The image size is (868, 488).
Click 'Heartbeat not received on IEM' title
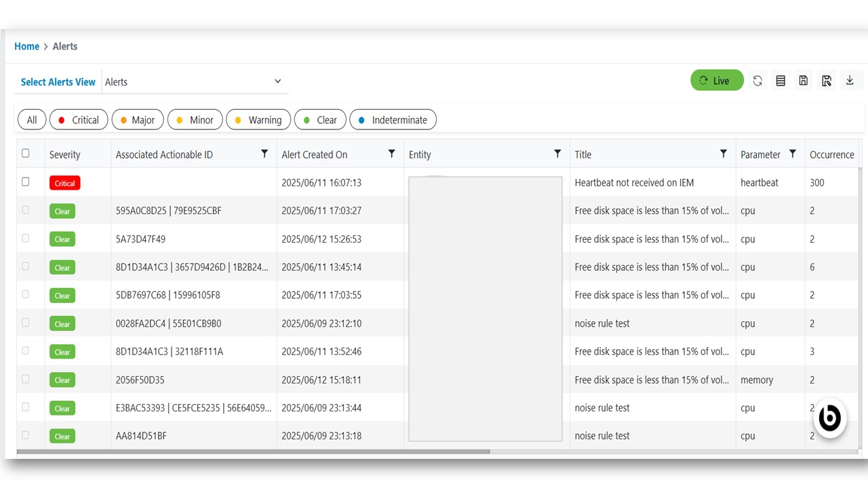[x=635, y=183]
